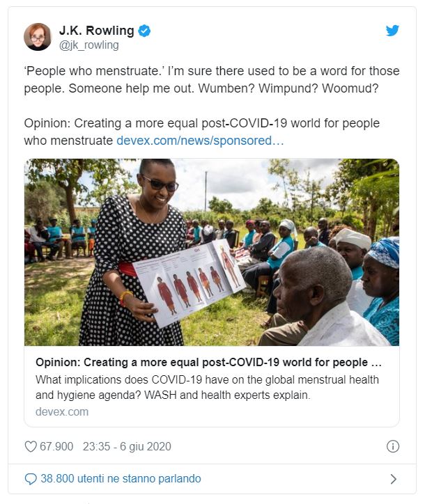Open the tweet info icon

coord(393,446)
